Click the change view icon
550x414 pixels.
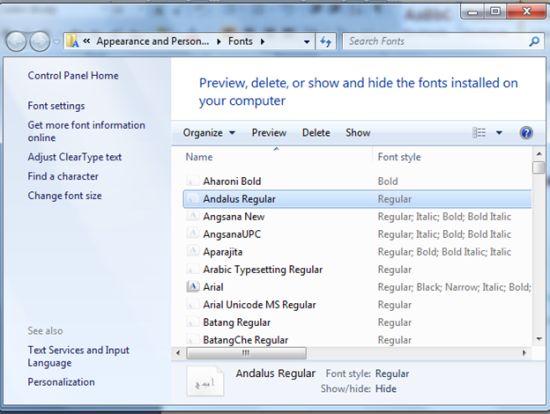click(479, 133)
